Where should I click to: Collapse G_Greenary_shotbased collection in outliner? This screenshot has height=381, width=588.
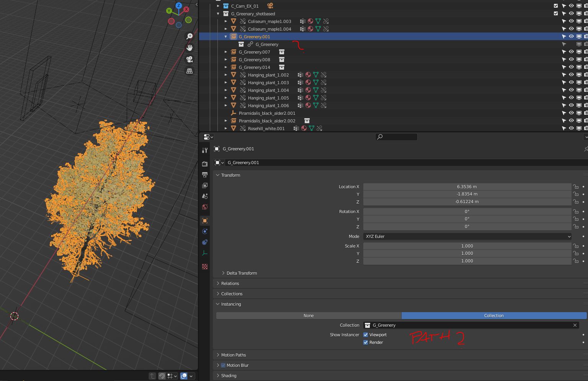point(218,14)
